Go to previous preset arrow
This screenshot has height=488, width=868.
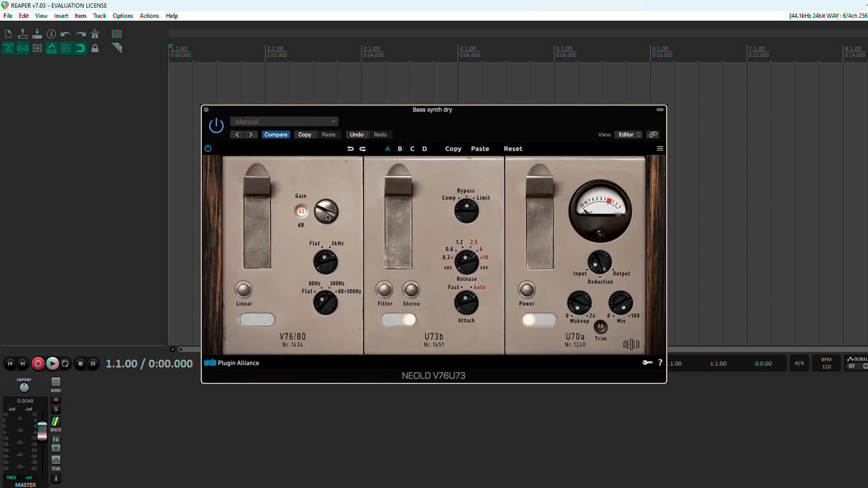coord(237,135)
